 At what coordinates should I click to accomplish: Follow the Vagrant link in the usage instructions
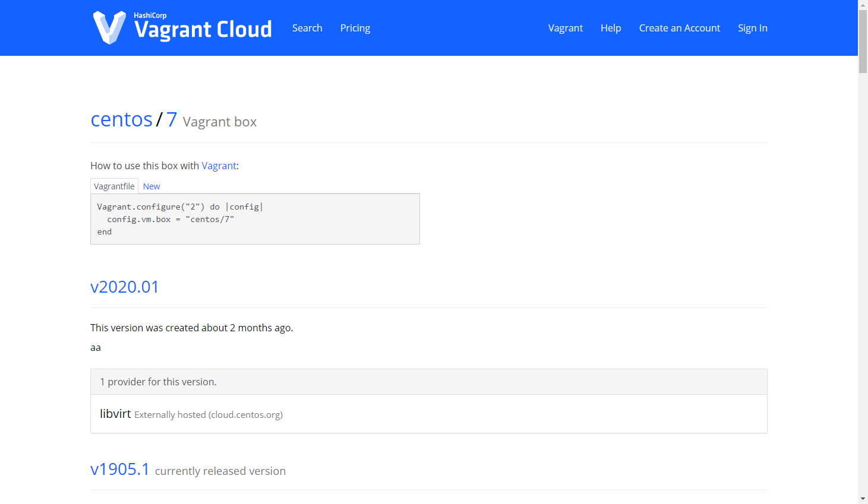[219, 166]
